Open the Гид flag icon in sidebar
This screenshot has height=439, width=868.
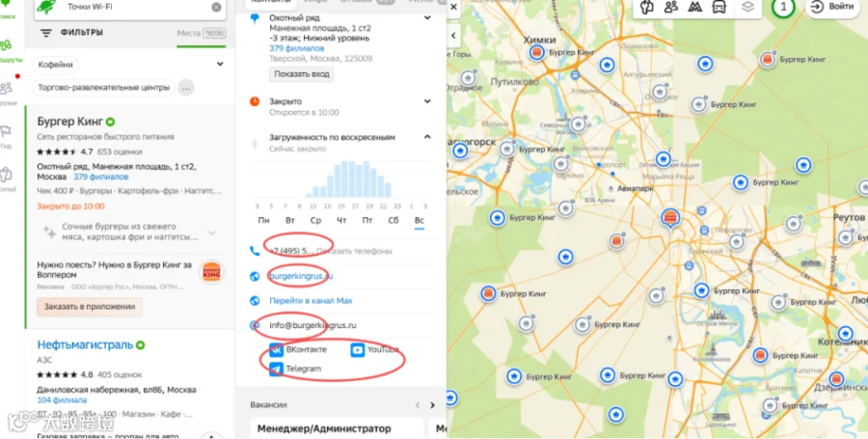6,133
